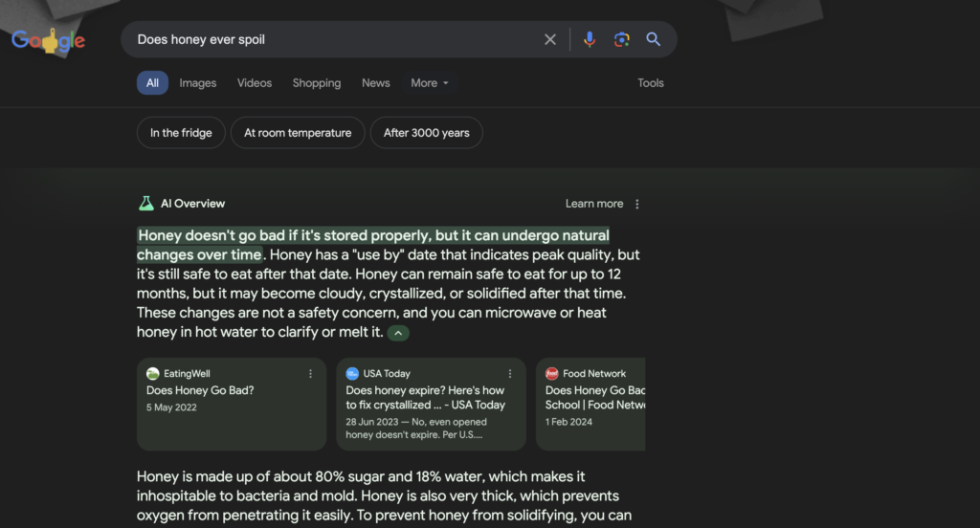The image size is (980, 528).
Task: Click the Google logo
Action: click(x=49, y=40)
